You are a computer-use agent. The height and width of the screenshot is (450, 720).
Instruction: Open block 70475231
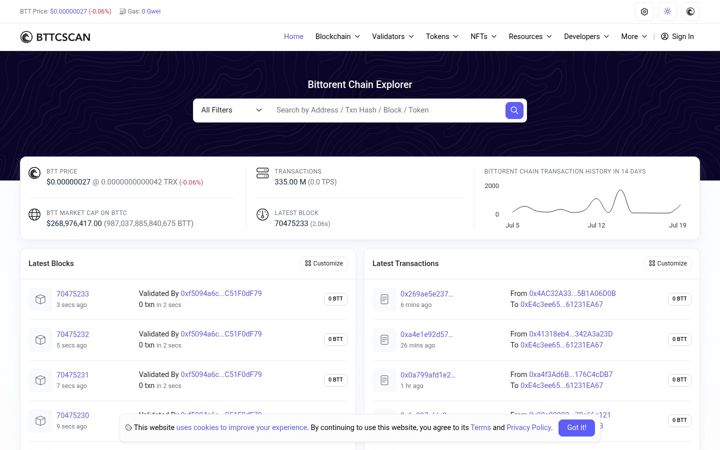73,375
